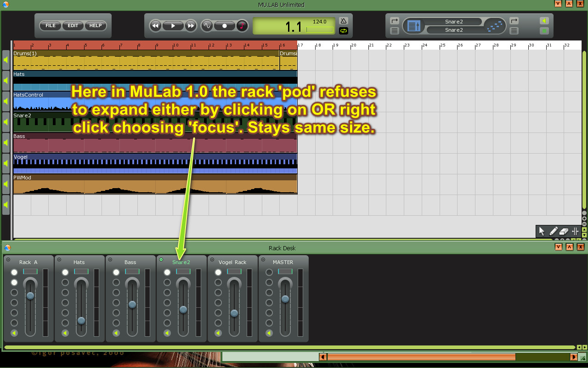The height and width of the screenshot is (368, 588).
Task: Click the second slot of Rack A
Action: (14, 282)
